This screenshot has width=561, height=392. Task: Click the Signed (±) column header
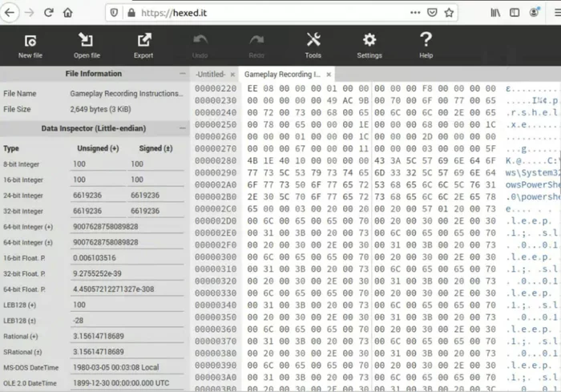click(x=155, y=148)
